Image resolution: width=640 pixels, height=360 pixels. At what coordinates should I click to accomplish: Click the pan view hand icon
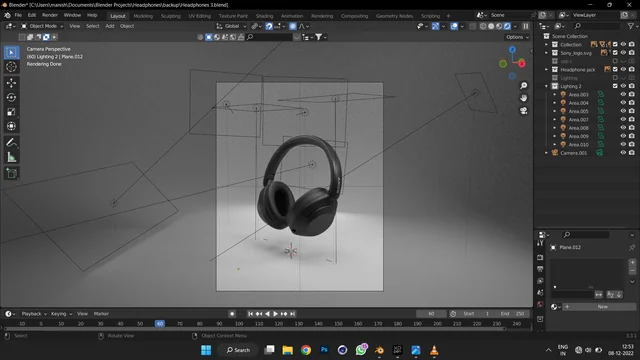point(524,98)
